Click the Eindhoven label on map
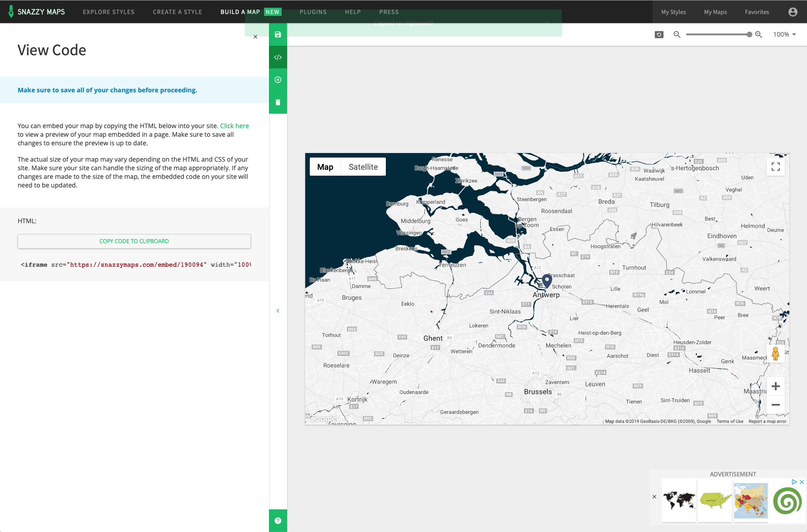Screen dimensions: 807x532 click(x=722, y=236)
